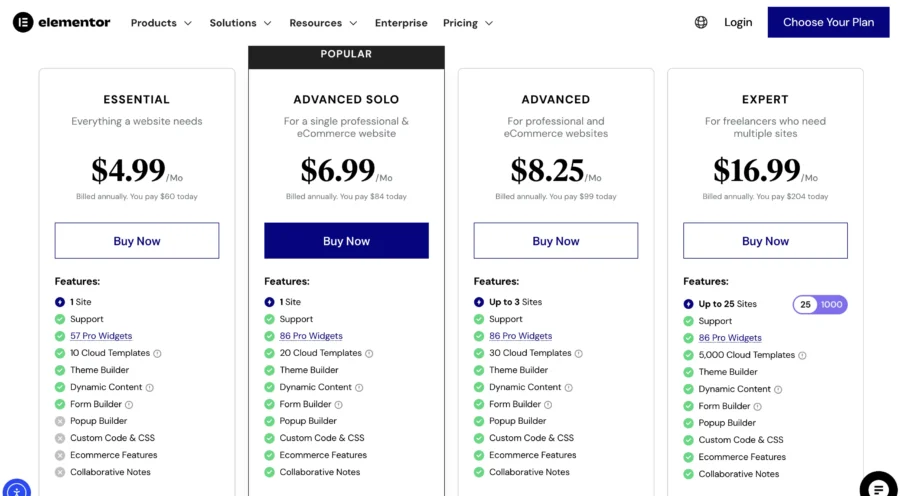Open the accessibility widget icon
The height and width of the screenshot is (496, 900).
[x=15, y=489]
